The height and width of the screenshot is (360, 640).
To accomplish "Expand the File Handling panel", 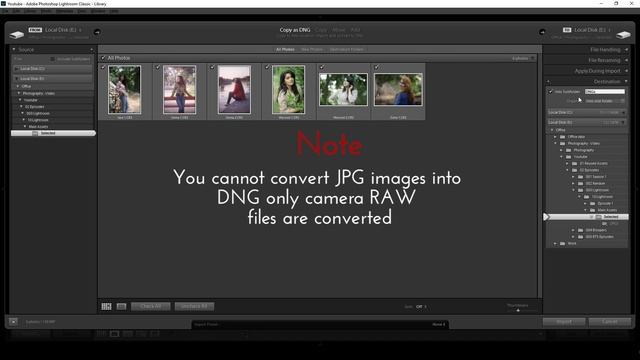I will click(x=627, y=50).
